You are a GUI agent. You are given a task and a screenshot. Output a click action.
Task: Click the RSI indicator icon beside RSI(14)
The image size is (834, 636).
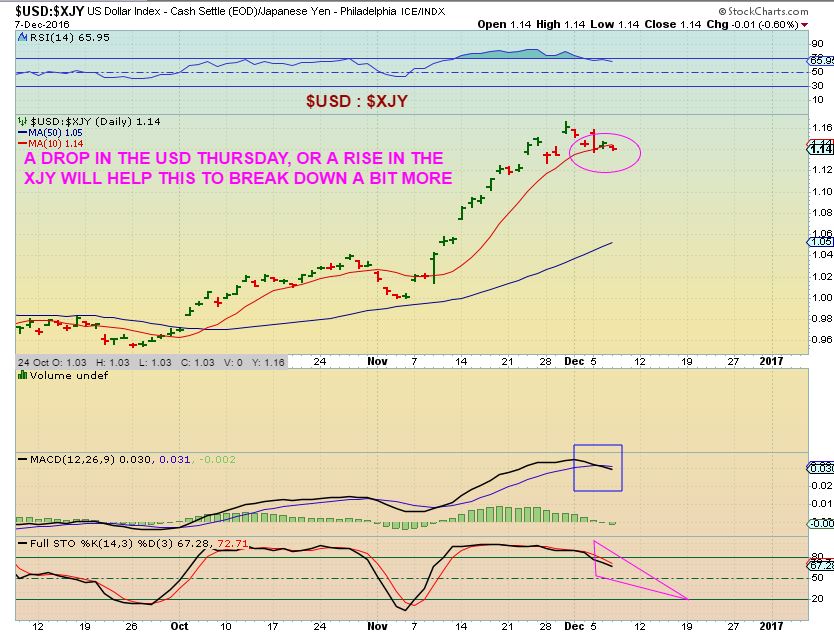[x=22, y=37]
